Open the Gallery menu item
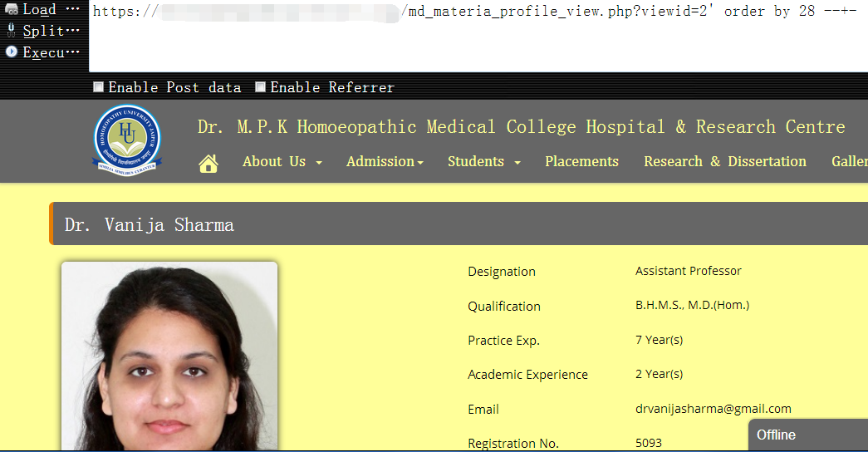Screen dimensions: 868x452 click(x=850, y=161)
